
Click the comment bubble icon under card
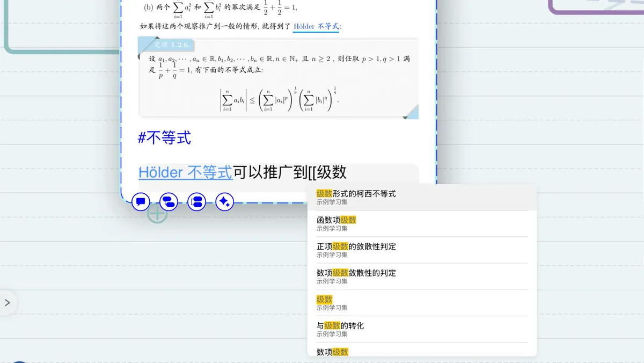(141, 202)
